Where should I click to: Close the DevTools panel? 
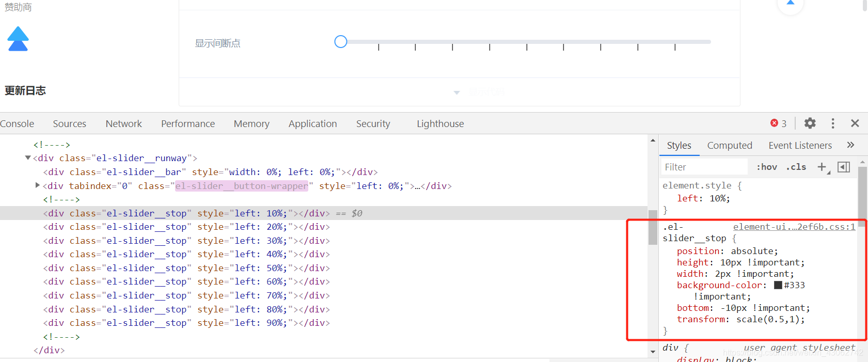(x=855, y=123)
